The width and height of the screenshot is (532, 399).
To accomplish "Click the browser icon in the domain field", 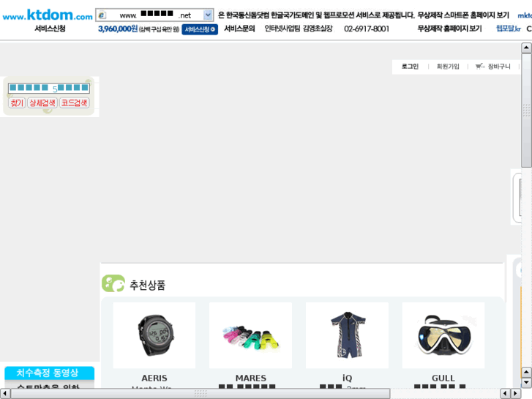I will pos(102,15).
